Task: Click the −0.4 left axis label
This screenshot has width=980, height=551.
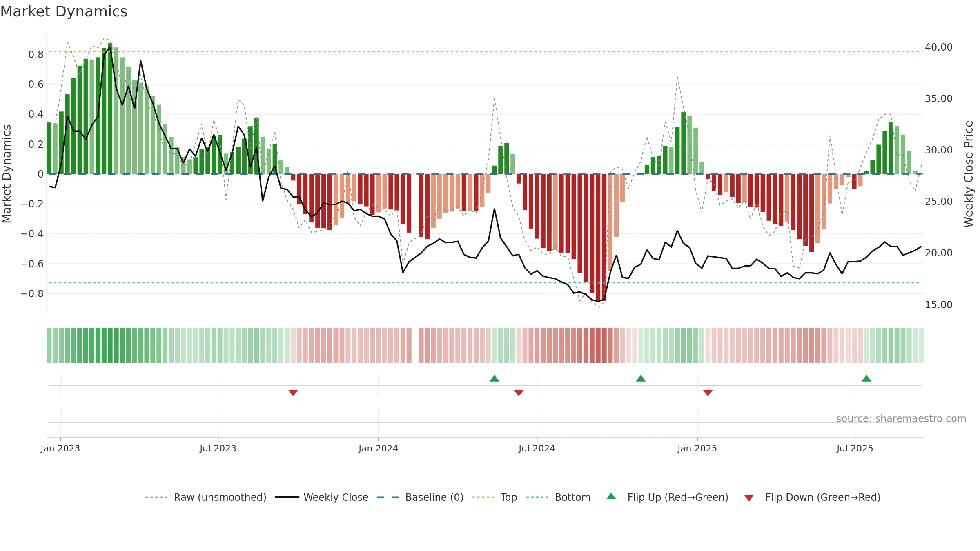Action: click(32, 234)
